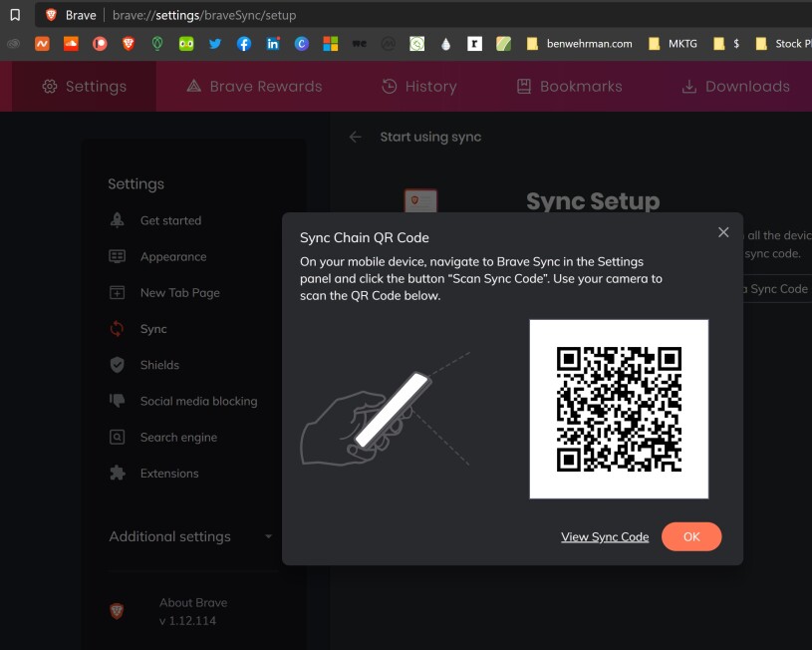Open the Stock bookmark folder

pyautogui.click(x=783, y=44)
